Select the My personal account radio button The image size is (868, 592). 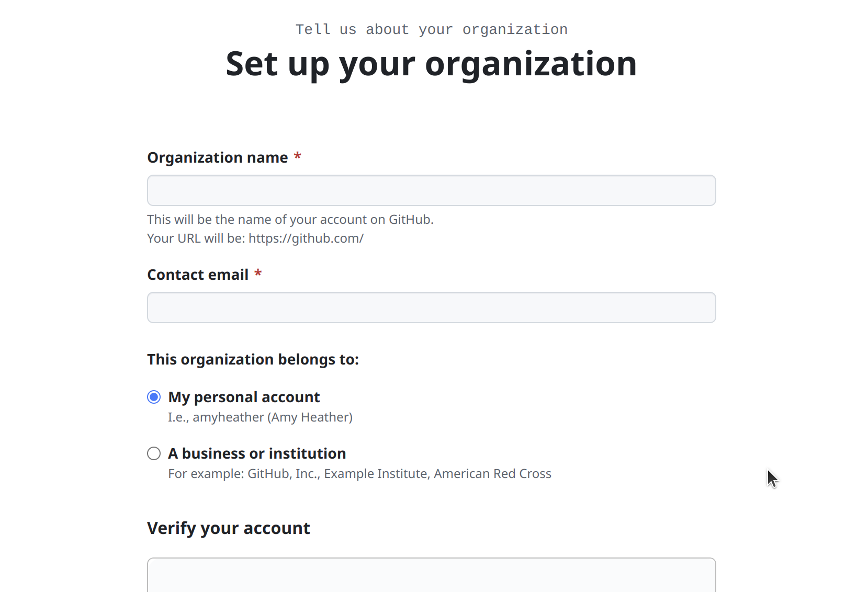(x=154, y=397)
